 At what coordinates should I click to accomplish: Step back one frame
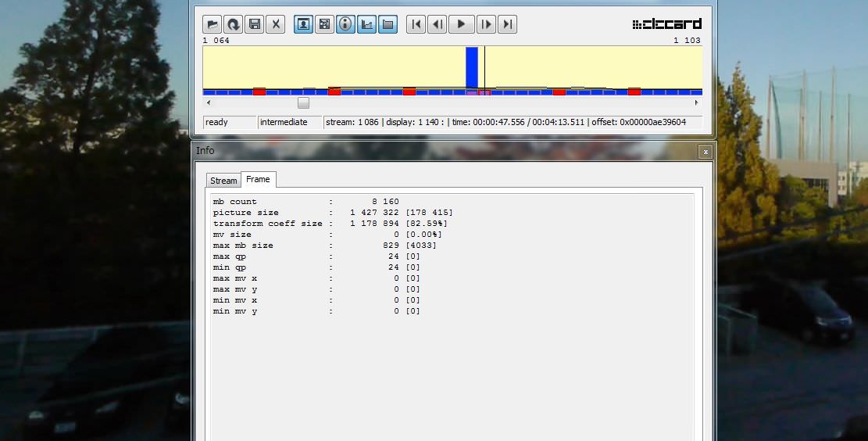click(438, 24)
